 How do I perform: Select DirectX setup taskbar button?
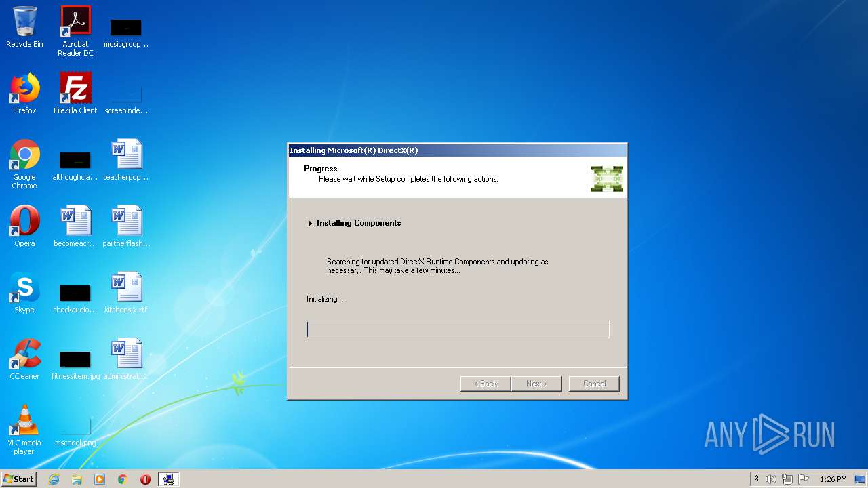[x=168, y=479]
